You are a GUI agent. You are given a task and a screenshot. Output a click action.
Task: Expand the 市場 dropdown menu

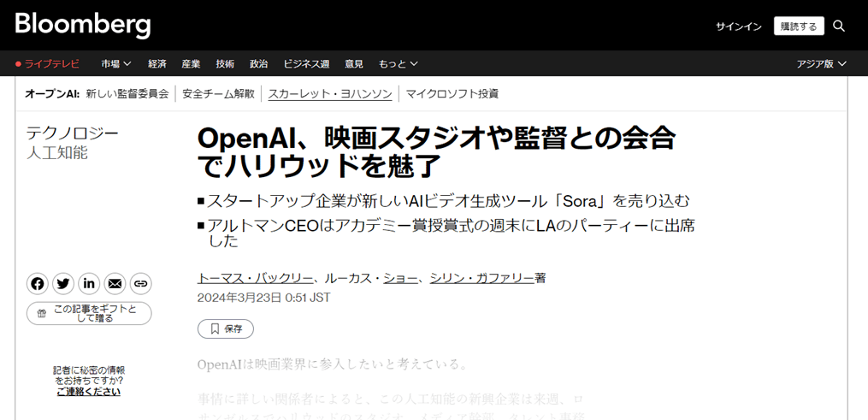115,63
